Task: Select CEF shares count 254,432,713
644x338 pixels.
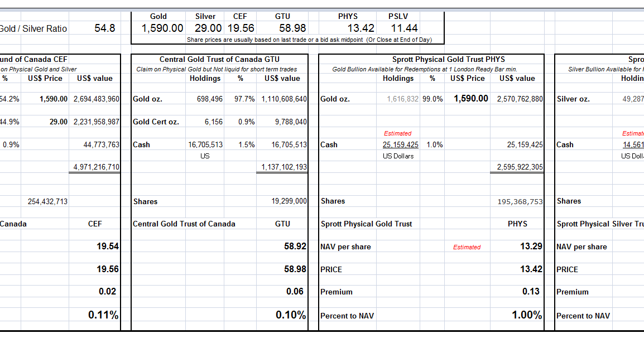Action: click(x=47, y=202)
